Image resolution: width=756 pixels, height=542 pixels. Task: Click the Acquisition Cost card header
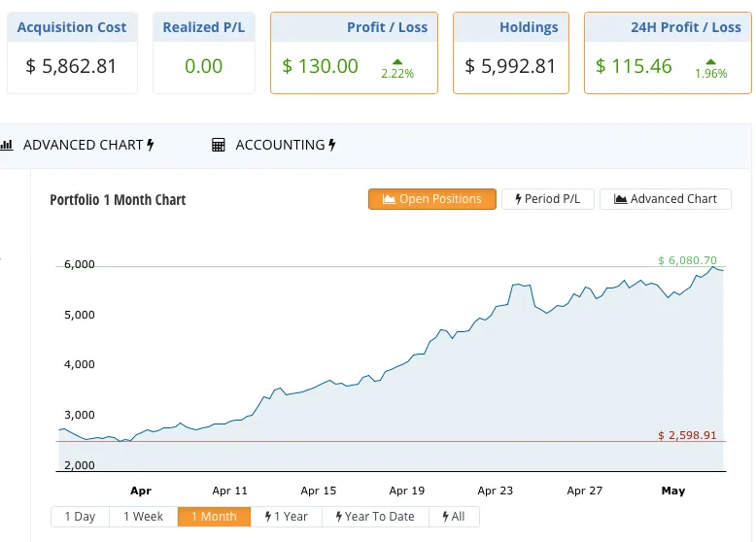tap(72, 27)
